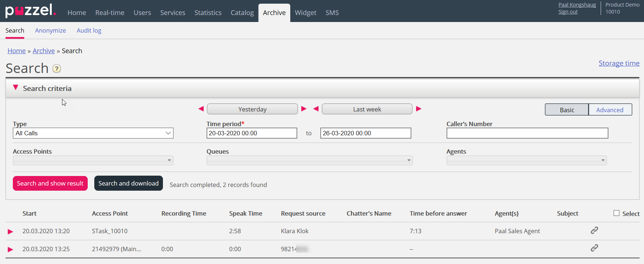
Task: Switch to Advanced search mode
Action: [x=610, y=110]
